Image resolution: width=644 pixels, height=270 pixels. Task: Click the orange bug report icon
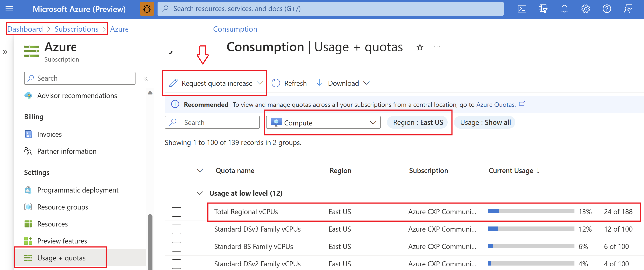(147, 9)
